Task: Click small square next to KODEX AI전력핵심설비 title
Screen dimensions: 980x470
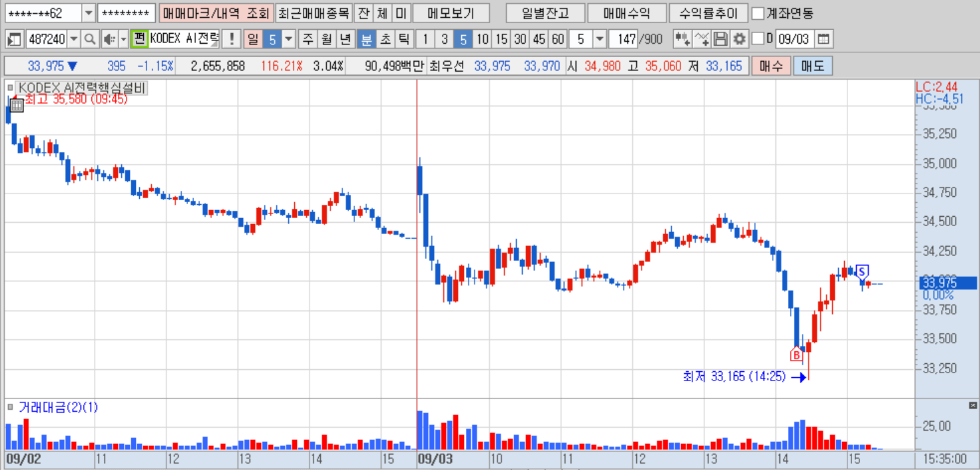Action: click(x=10, y=88)
